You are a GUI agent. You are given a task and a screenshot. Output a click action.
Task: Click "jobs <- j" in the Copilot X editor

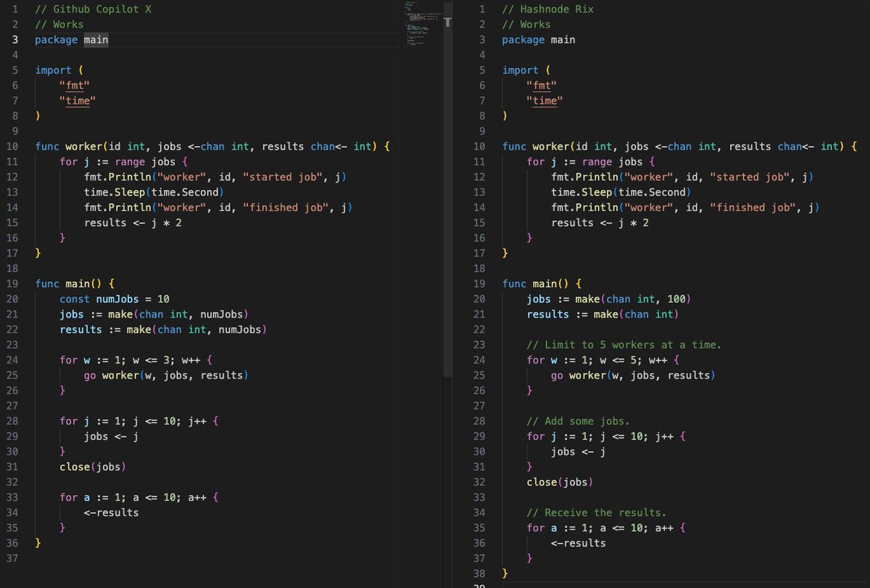pyautogui.click(x=111, y=436)
